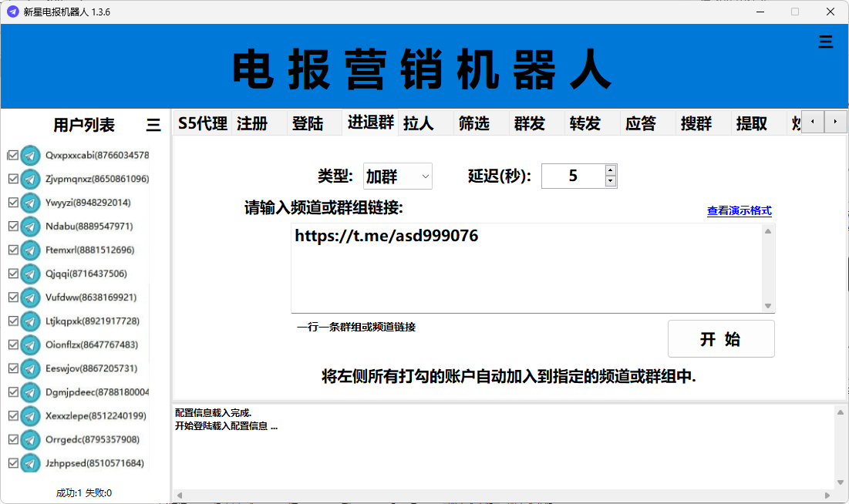Click the Telegram avatar beside Qvxpxxcabi
This screenshot has height=504, width=849.
click(x=30, y=156)
